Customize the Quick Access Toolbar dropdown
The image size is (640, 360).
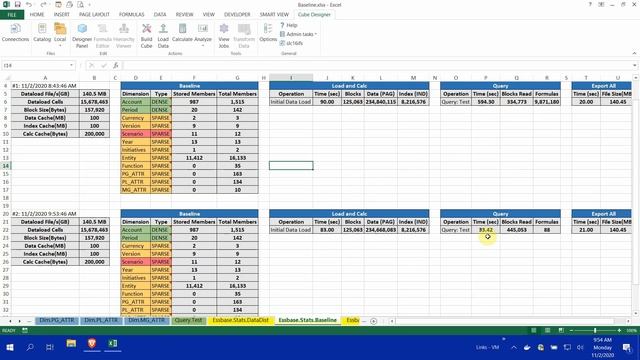pos(89,4)
